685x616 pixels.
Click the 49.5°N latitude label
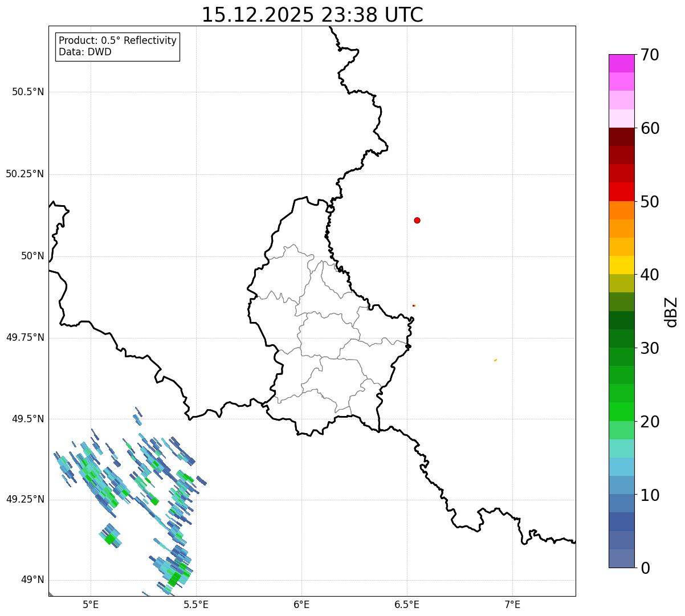(28, 419)
